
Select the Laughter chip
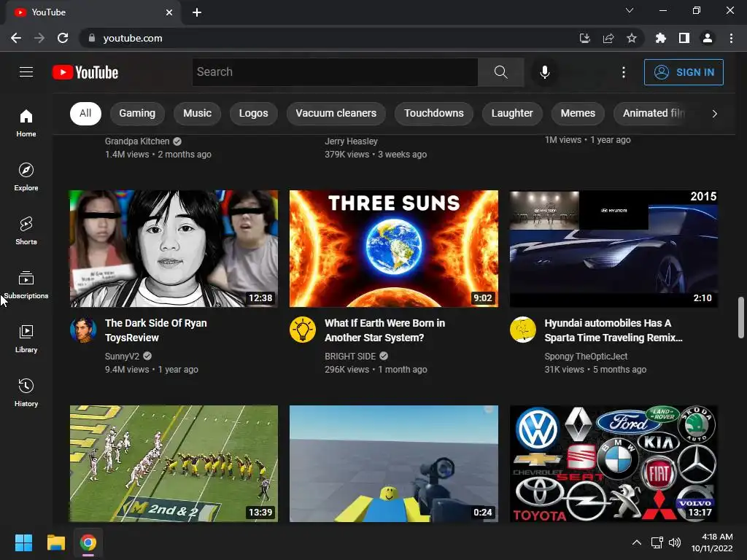click(512, 113)
